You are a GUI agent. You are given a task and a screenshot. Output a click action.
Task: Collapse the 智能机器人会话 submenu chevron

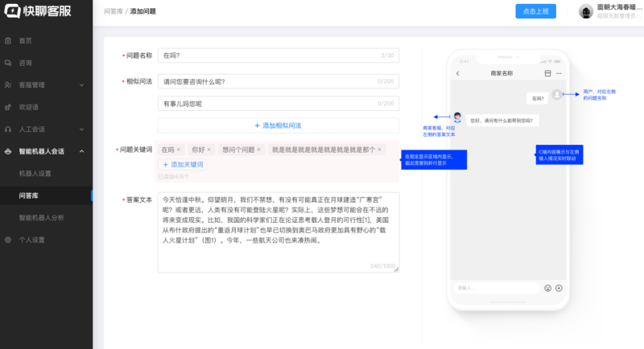[82, 151]
